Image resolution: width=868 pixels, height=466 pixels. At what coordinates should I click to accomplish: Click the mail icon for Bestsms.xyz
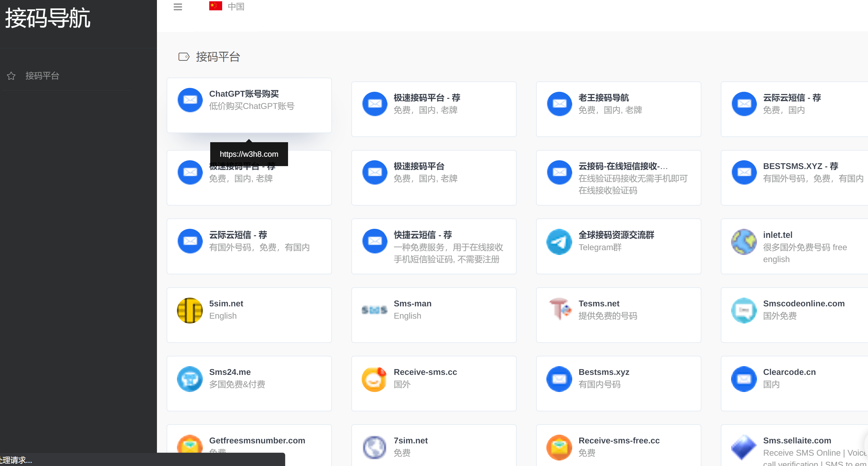click(x=559, y=379)
